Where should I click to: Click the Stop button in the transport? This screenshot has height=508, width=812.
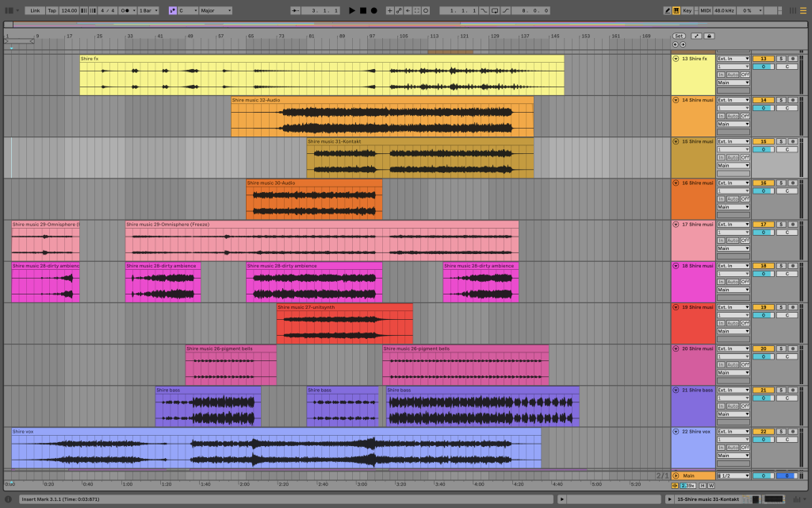[x=363, y=10]
